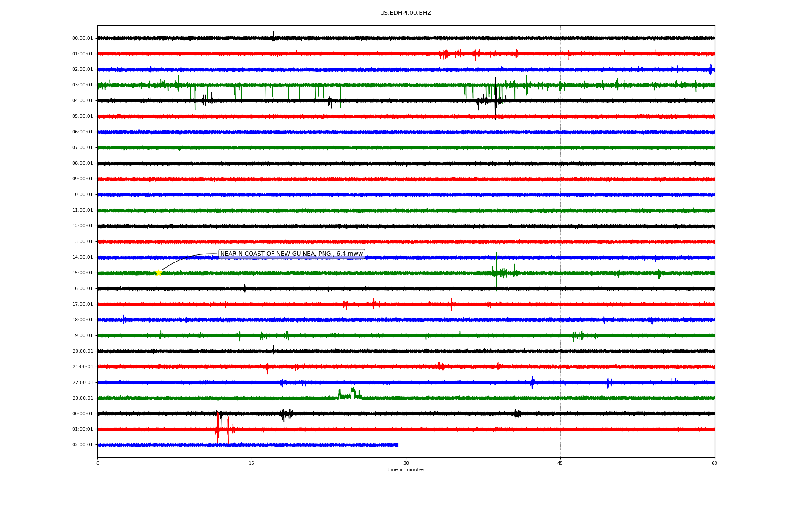The width and height of the screenshot is (812, 508).
Task: Click the x-axis tick label 60
Action: (x=714, y=464)
